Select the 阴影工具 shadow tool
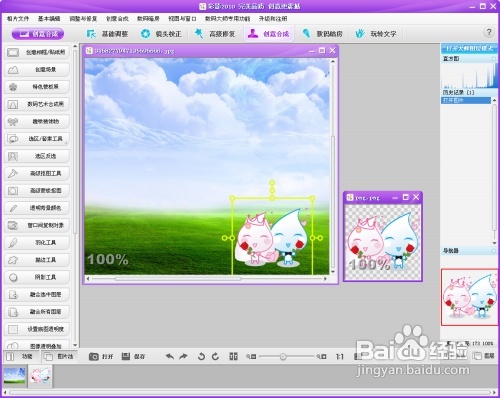This screenshot has width=500, height=398. click(x=37, y=277)
